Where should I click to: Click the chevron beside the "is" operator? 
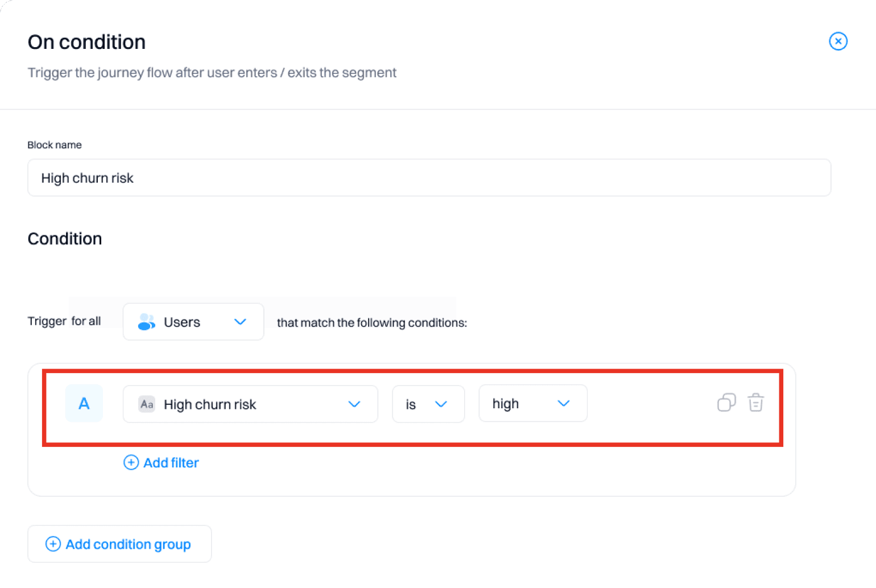(x=441, y=404)
